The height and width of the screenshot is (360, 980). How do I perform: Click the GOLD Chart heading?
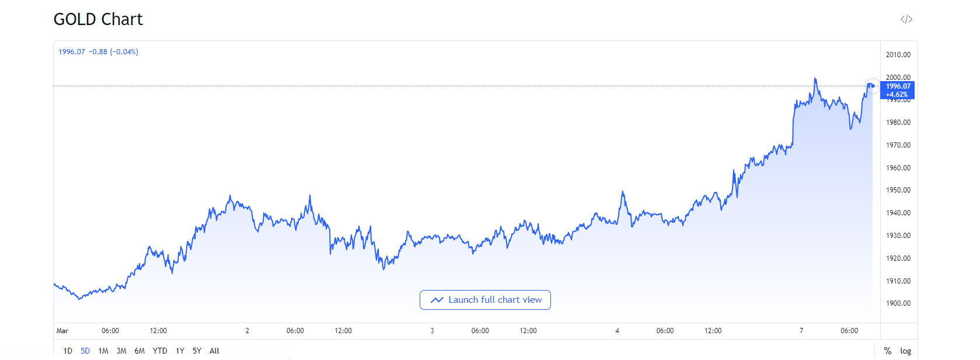click(98, 19)
